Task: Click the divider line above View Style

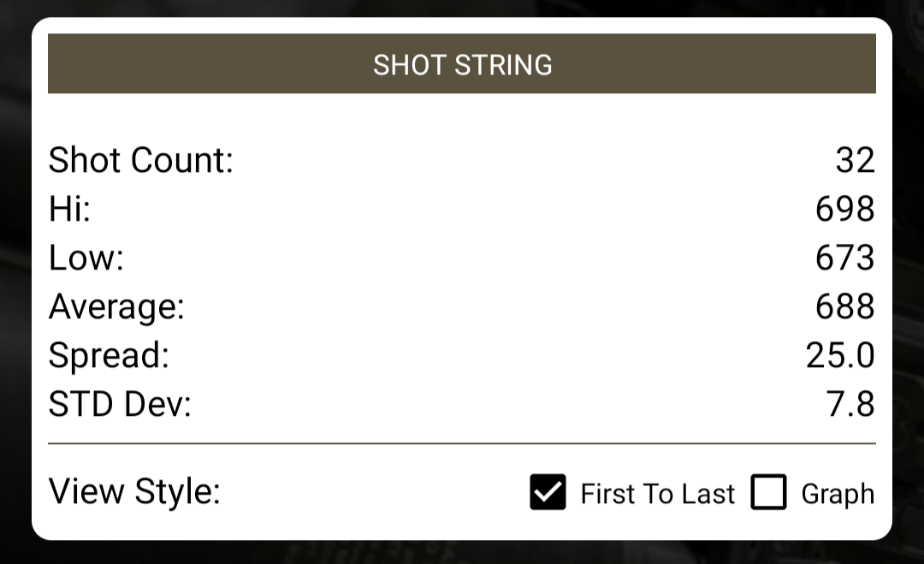Action: 462,443
